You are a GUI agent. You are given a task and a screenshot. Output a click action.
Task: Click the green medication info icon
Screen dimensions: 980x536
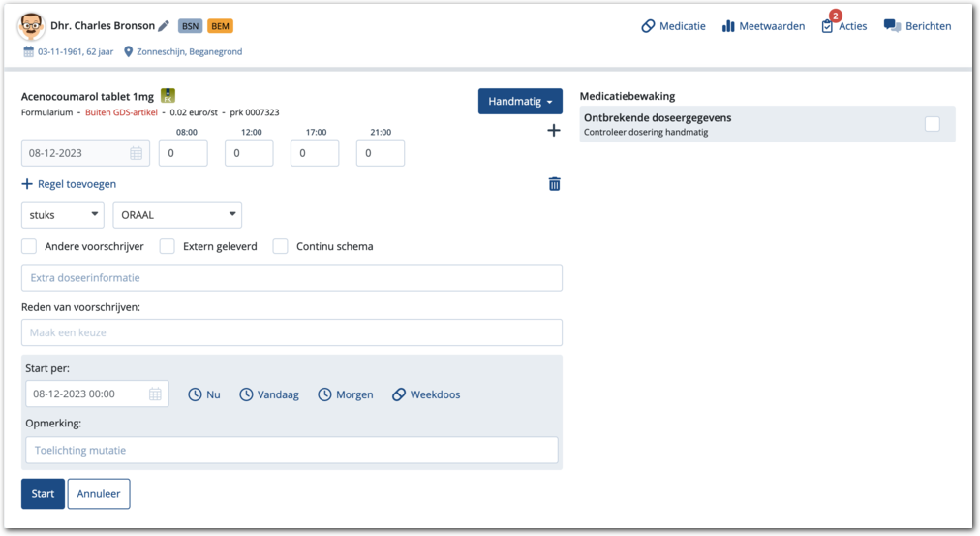tap(168, 96)
